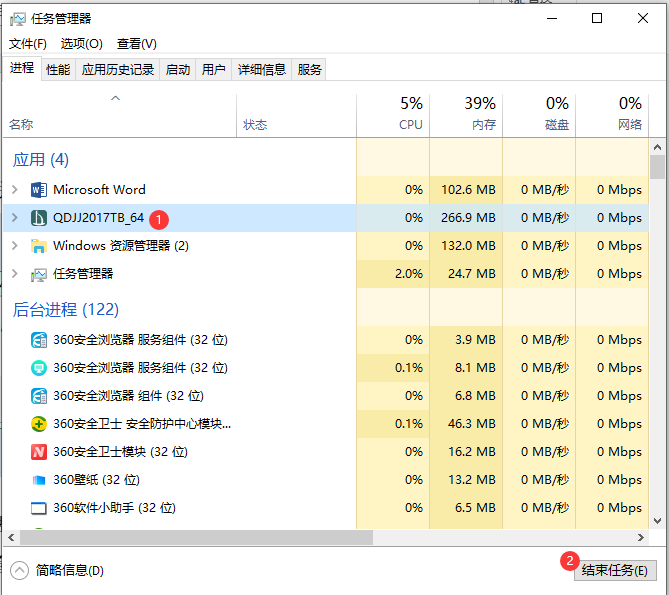669x595 pixels.
Task: Click the 6.5 MB memory value
Action: coord(475,508)
